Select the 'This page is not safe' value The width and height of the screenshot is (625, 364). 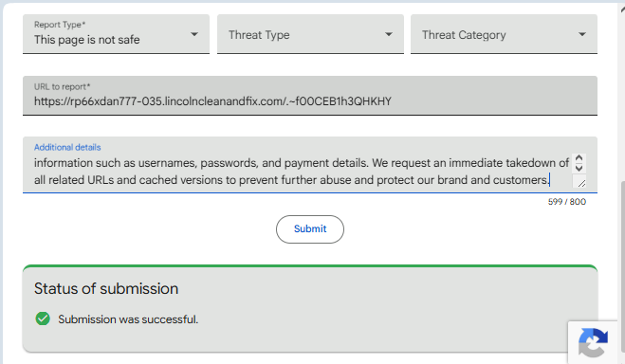click(87, 40)
